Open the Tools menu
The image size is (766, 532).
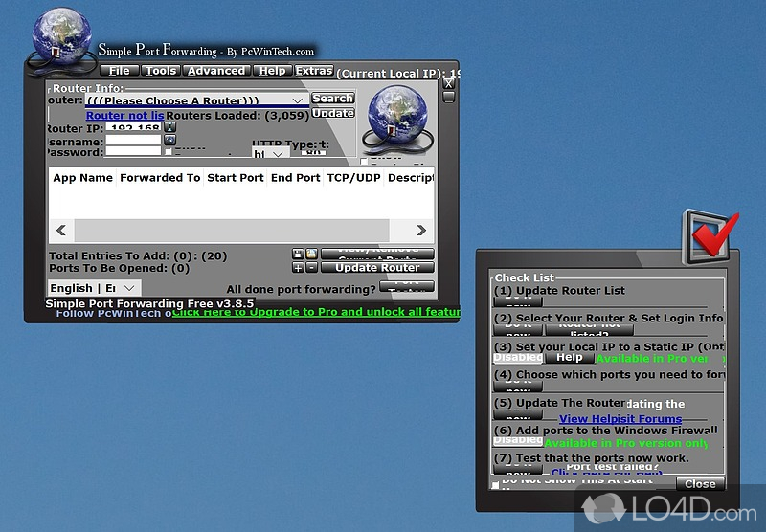161,71
